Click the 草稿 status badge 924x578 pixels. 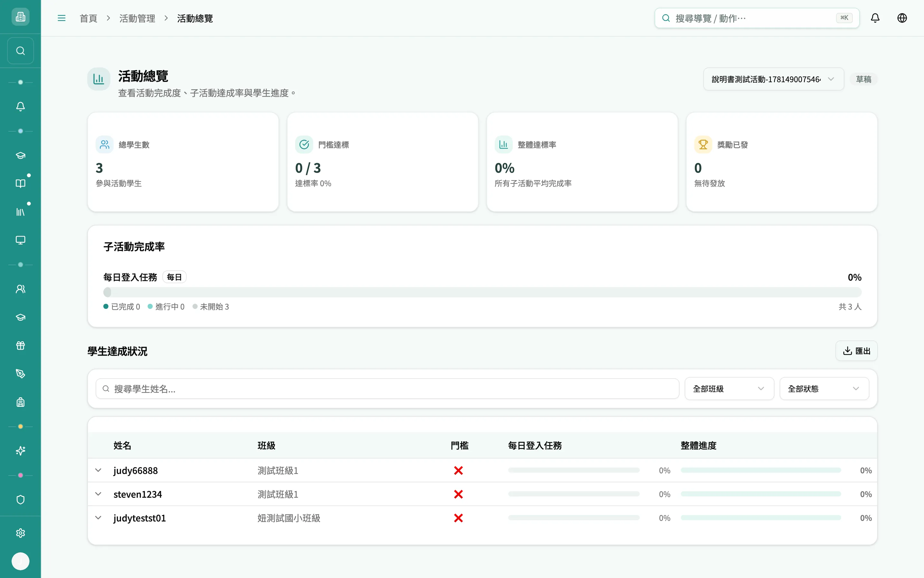864,79
